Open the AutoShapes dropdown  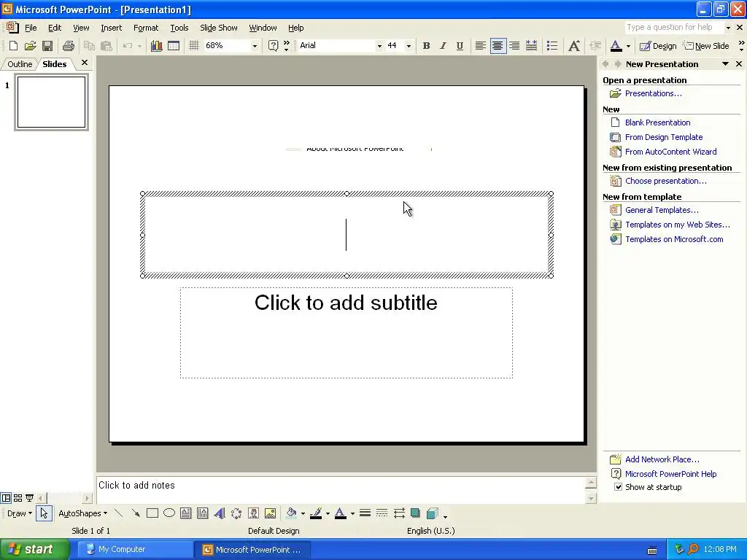click(x=82, y=513)
